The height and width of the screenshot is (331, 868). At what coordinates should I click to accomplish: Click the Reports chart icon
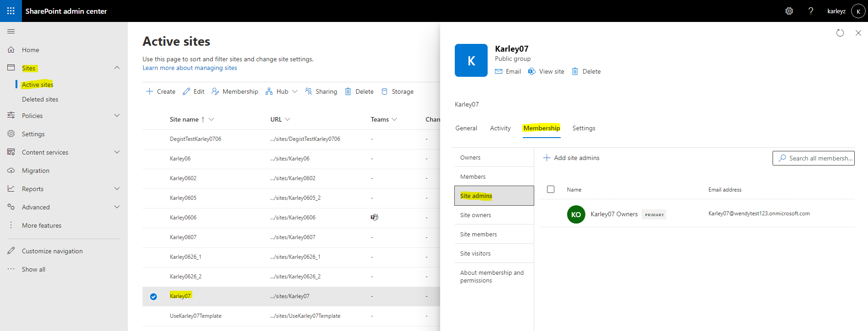tap(11, 188)
